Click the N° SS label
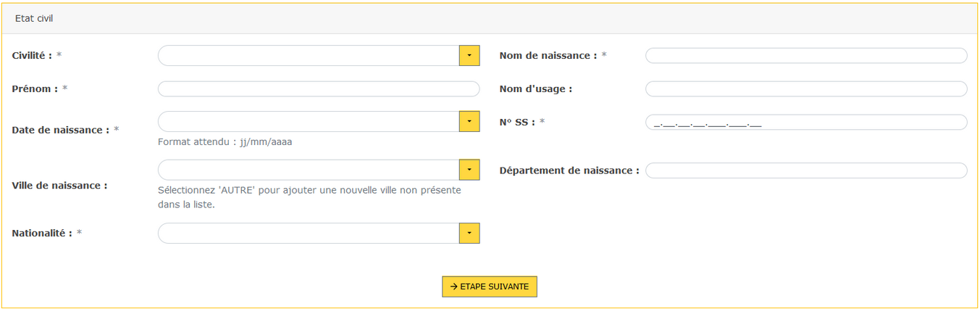Screen dimensions: 980x309 [x=517, y=122]
